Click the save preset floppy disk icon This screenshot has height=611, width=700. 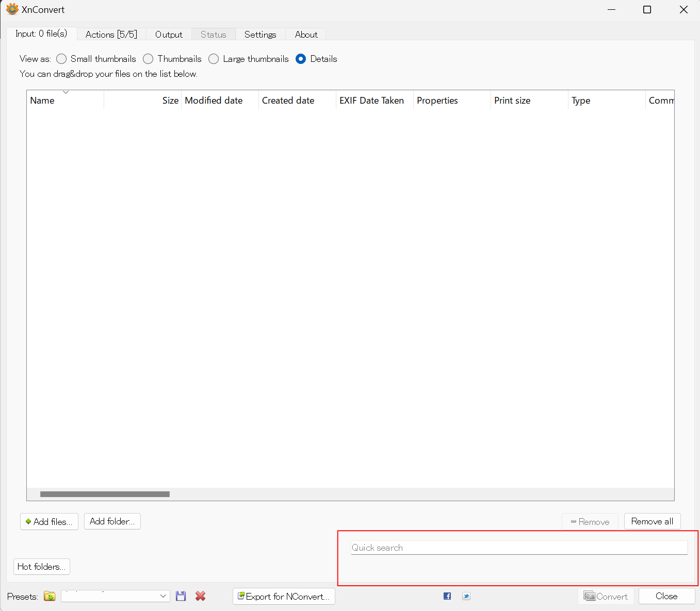(x=181, y=596)
